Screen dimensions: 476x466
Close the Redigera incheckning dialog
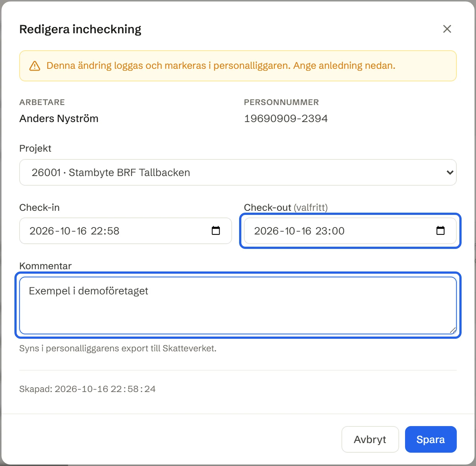pyautogui.click(x=447, y=29)
